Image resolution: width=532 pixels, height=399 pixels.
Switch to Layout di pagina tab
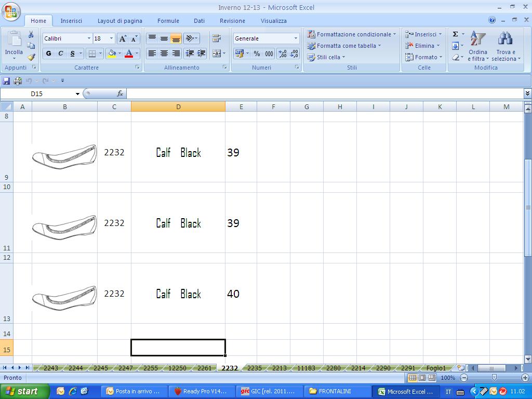[x=120, y=21]
